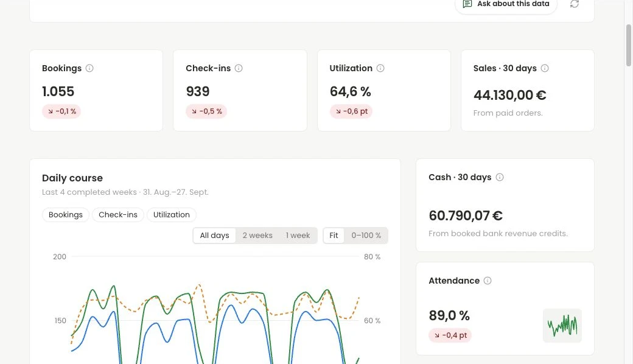
Task: Click the info icon beside Cash · 30 days
Action: point(500,177)
